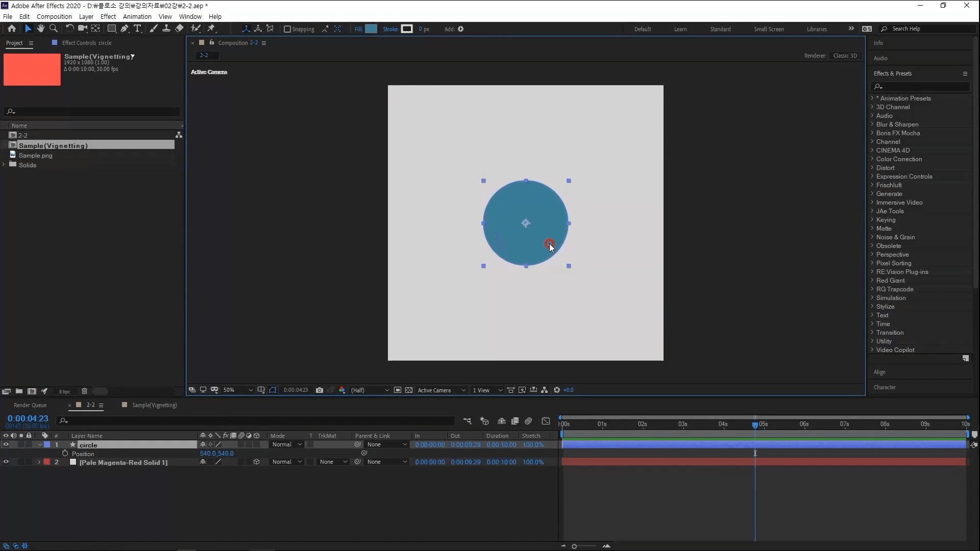Select the Type tool
Screen dimensions: 980x551
pyautogui.click(x=137, y=29)
